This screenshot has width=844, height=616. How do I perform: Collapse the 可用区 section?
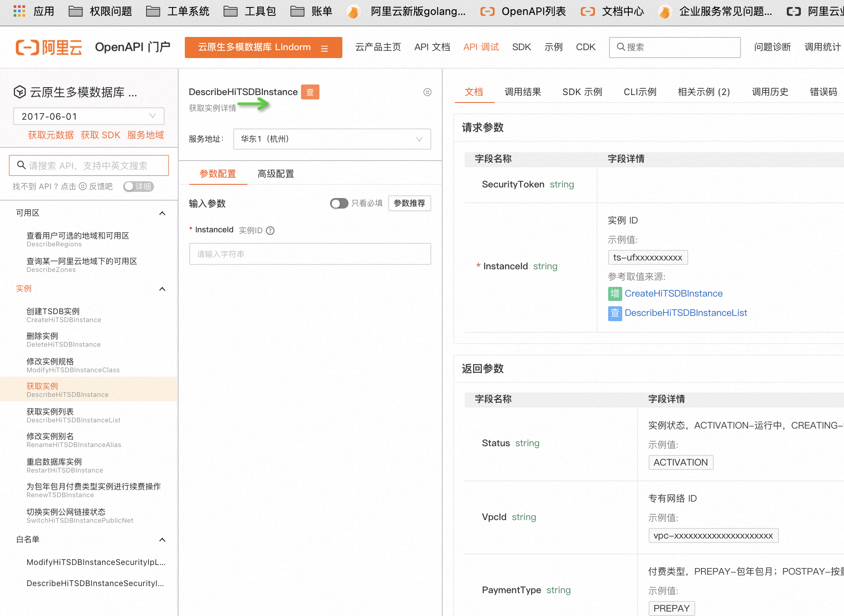click(162, 213)
